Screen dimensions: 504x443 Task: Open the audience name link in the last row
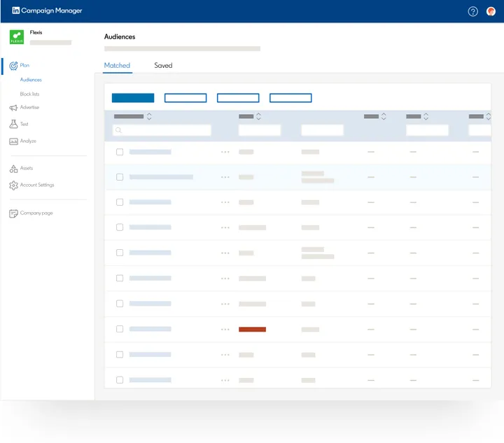pos(150,380)
